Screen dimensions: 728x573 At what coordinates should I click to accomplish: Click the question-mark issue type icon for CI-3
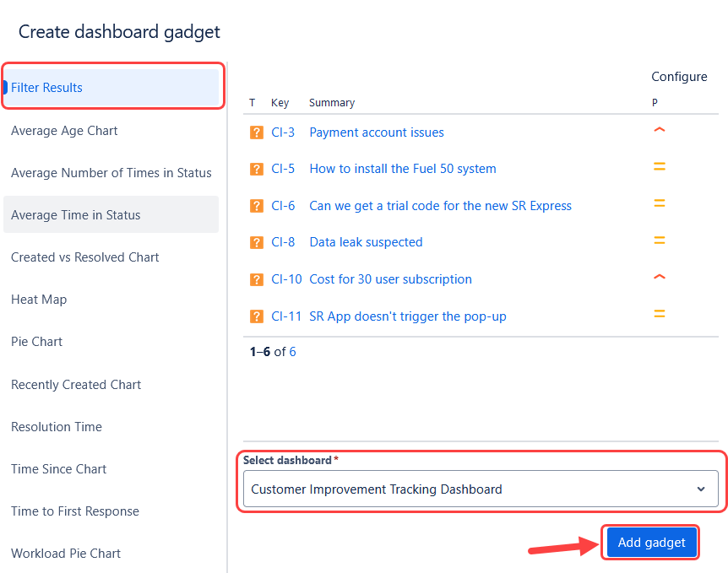click(256, 132)
